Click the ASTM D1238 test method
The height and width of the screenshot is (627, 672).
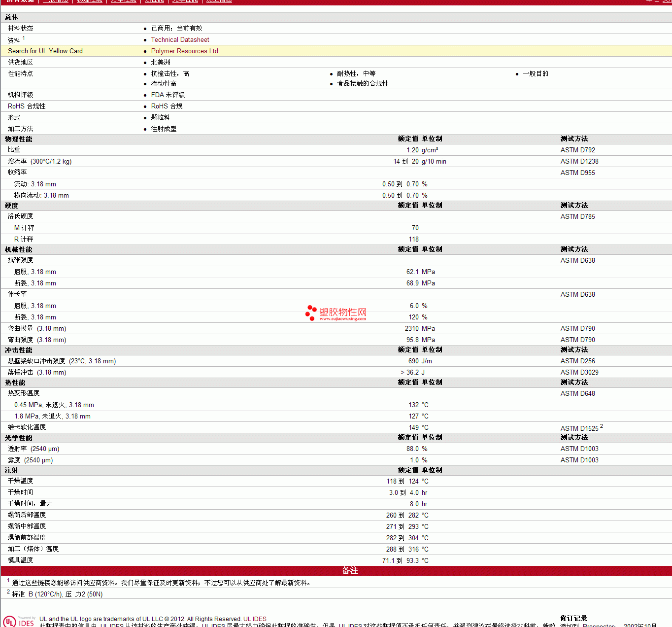coord(579,162)
